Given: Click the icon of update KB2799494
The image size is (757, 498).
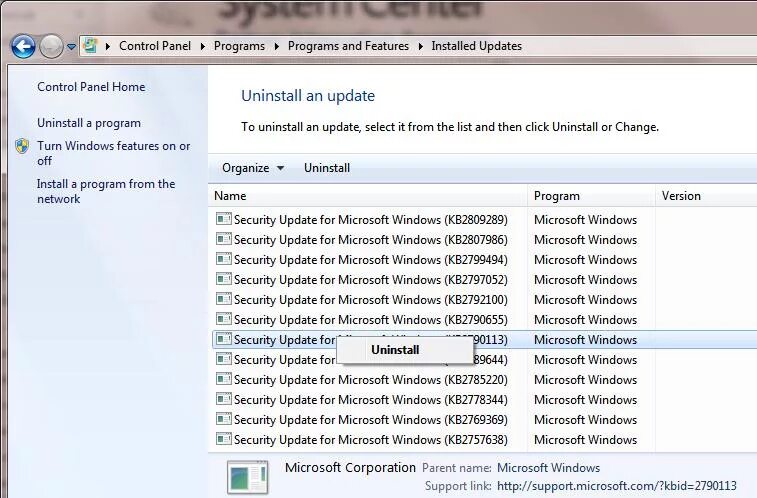Looking at the screenshot, I should pos(224,259).
